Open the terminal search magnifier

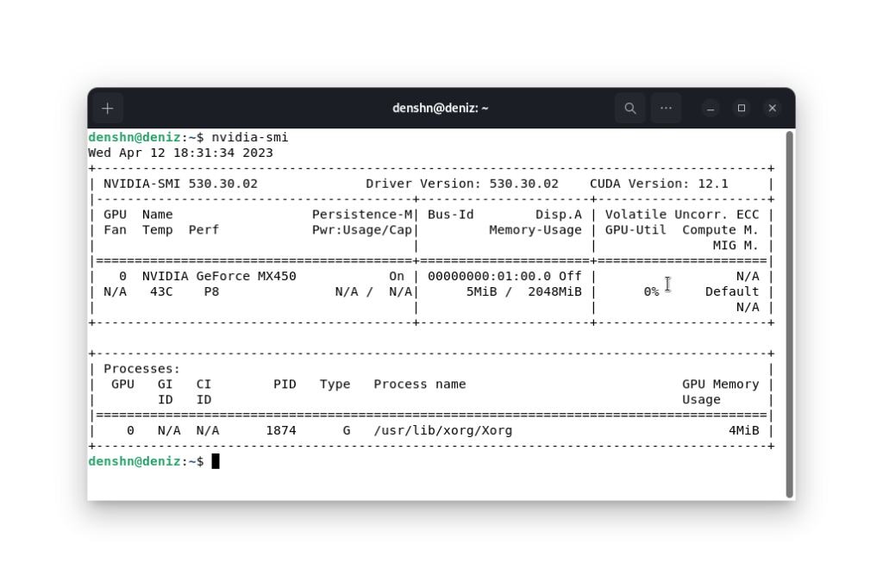tap(630, 108)
